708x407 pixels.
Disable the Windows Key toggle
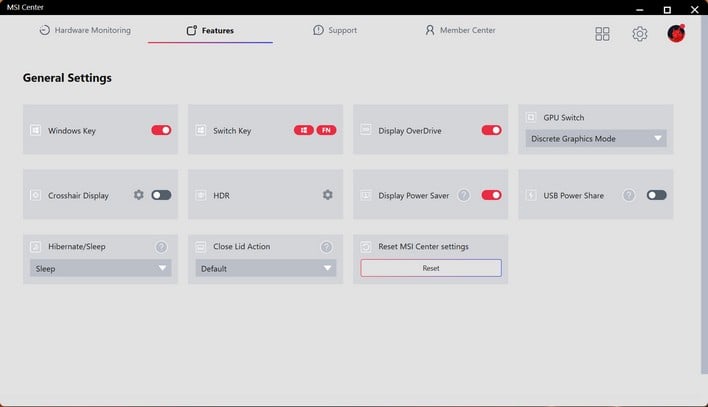click(x=161, y=130)
